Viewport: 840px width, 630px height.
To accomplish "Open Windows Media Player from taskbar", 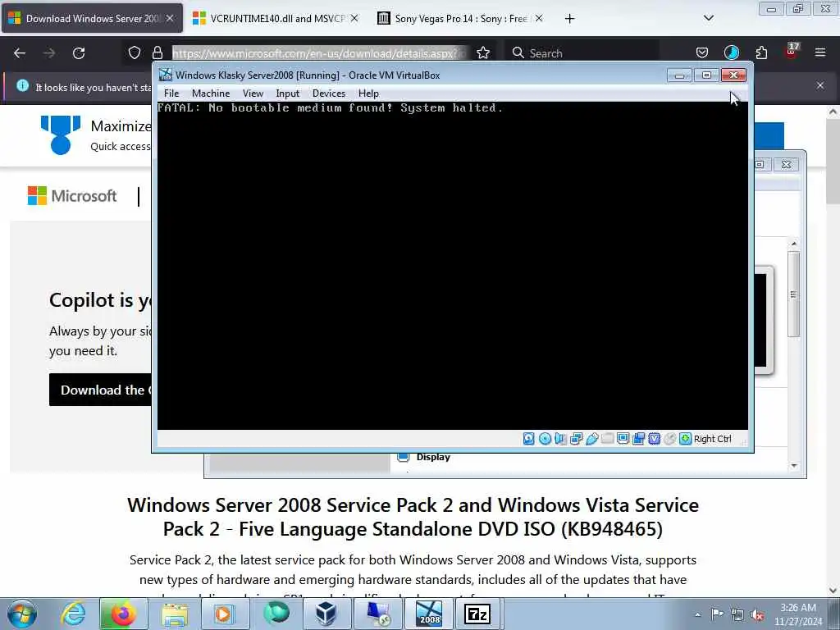I will pos(225,614).
